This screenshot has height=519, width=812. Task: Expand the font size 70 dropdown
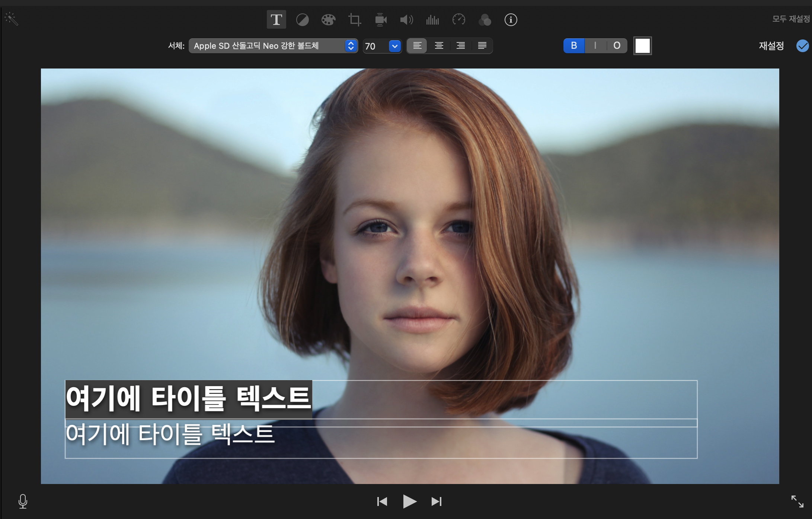[394, 46]
